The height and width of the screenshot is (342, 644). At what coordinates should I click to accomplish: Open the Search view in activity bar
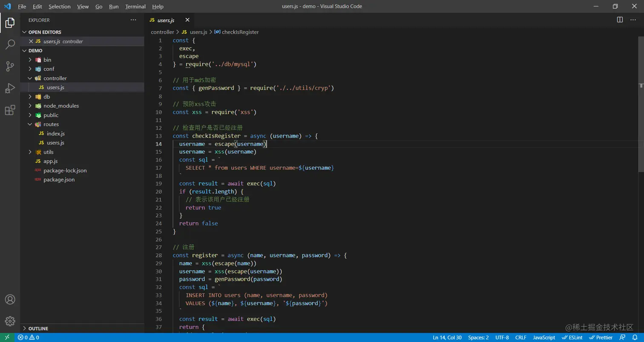[x=10, y=44]
